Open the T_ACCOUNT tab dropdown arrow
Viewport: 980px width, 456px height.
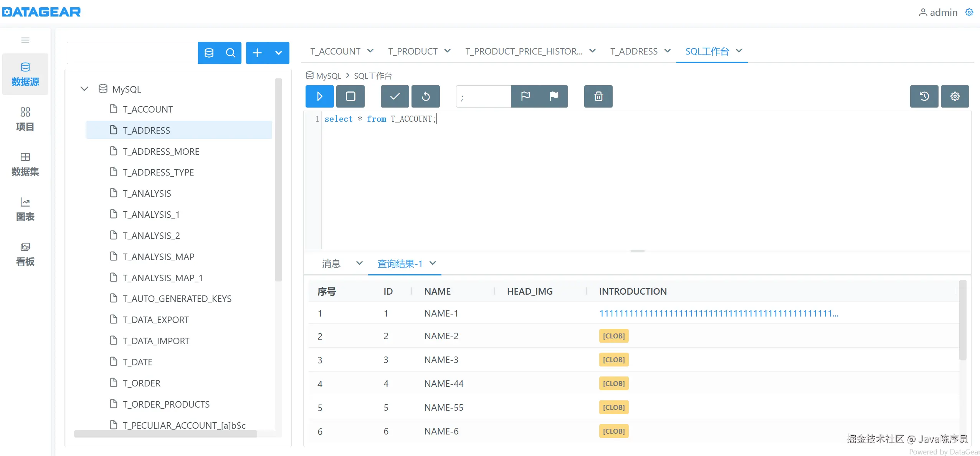[x=370, y=51]
